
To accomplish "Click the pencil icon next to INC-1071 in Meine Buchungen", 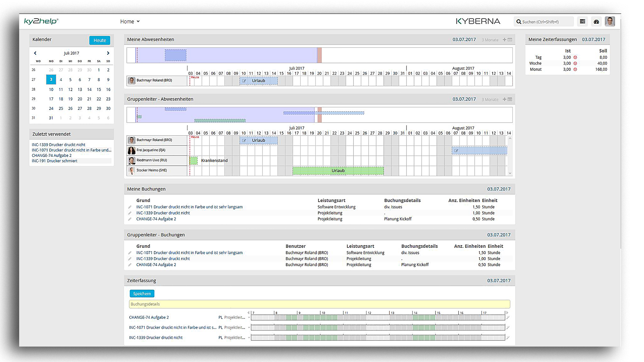I will (x=130, y=207).
